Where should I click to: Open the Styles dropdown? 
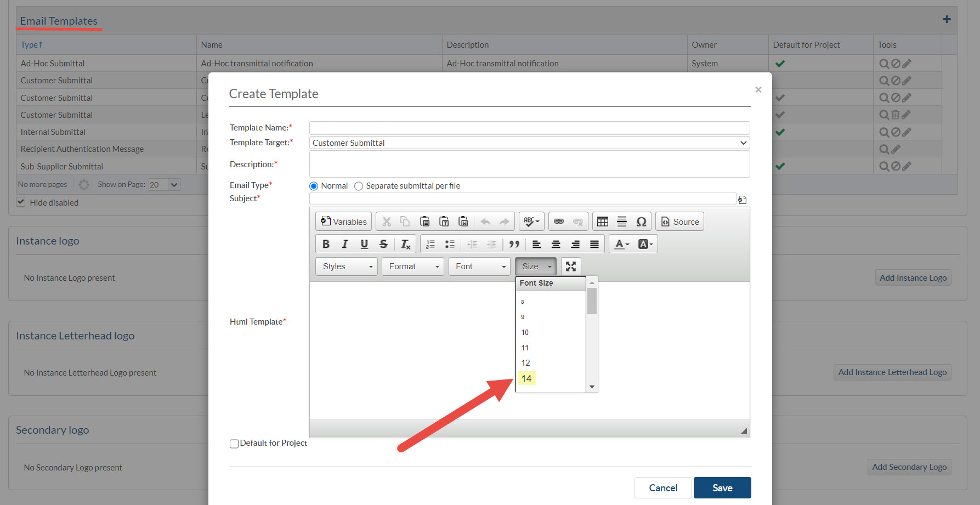pos(347,266)
